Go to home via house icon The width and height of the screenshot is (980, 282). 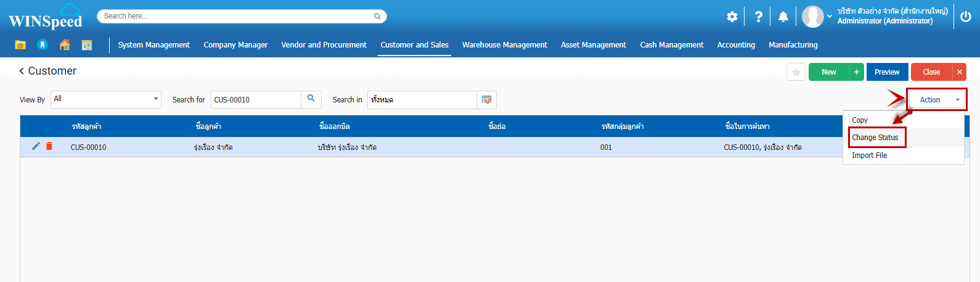coord(65,44)
